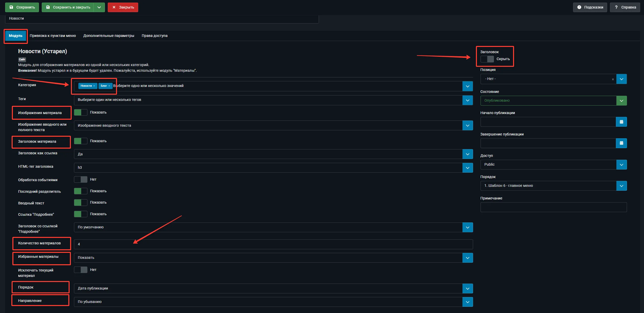644x313 pixels.
Task: Click into the Примечание text field
Action: [553, 207]
